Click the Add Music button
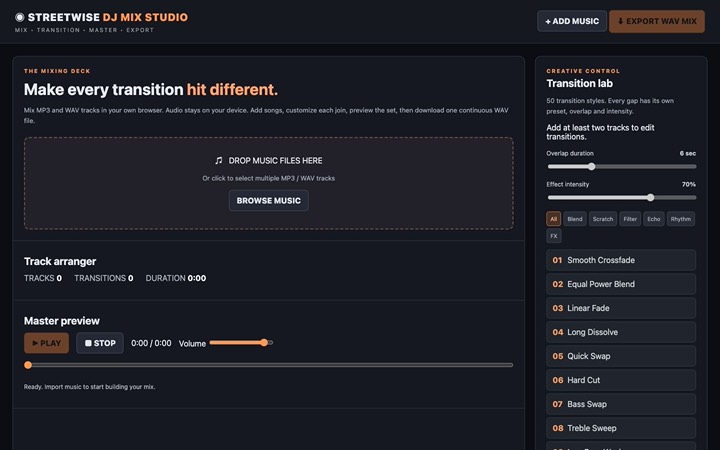 pos(572,21)
